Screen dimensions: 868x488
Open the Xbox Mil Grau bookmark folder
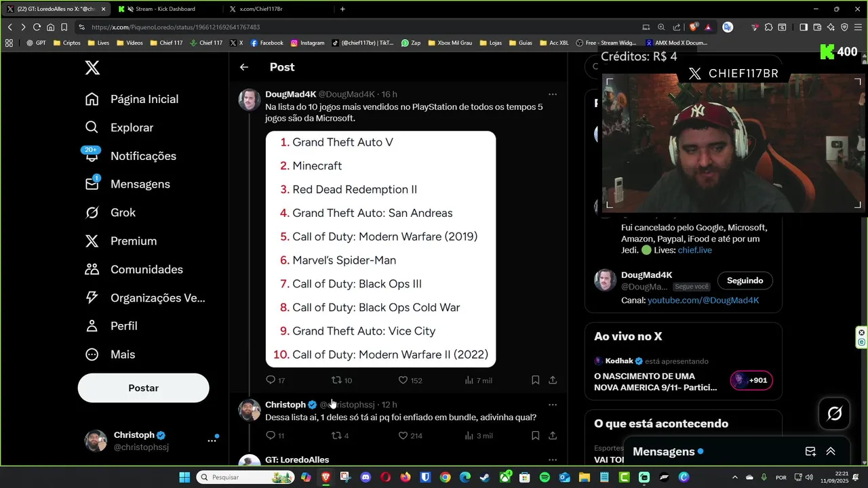[450, 43]
